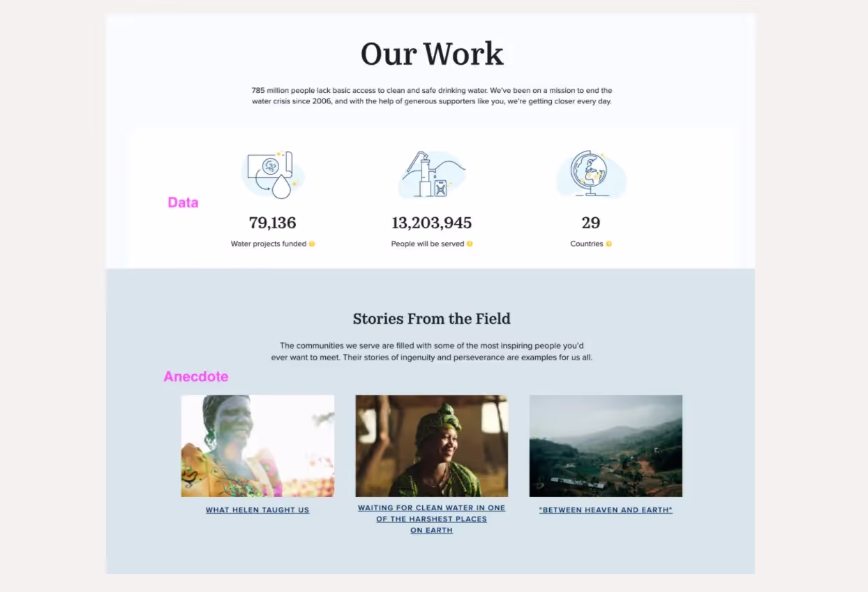Click the misty mountain valley photo
868x592 pixels.
click(605, 445)
